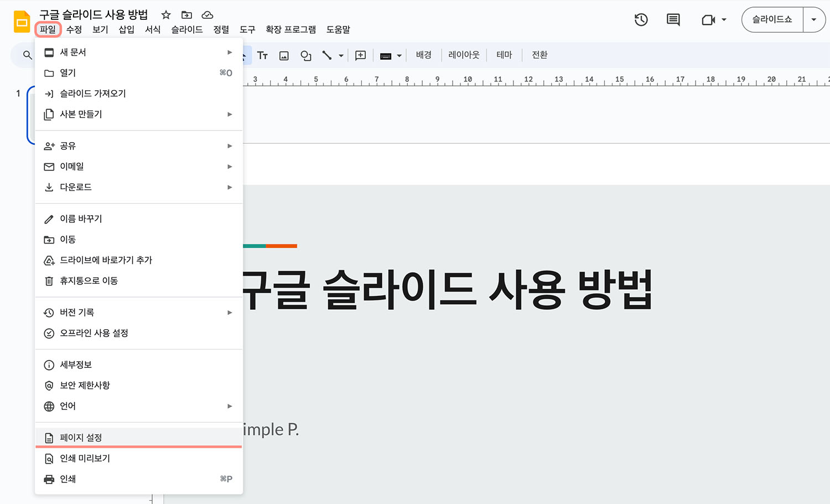The width and height of the screenshot is (830, 504).
Task: Open 보안 제한사항
Action: (139, 385)
